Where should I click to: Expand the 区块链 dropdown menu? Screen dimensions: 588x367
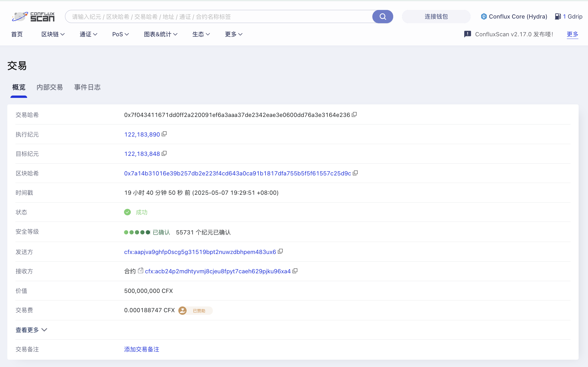[53, 34]
